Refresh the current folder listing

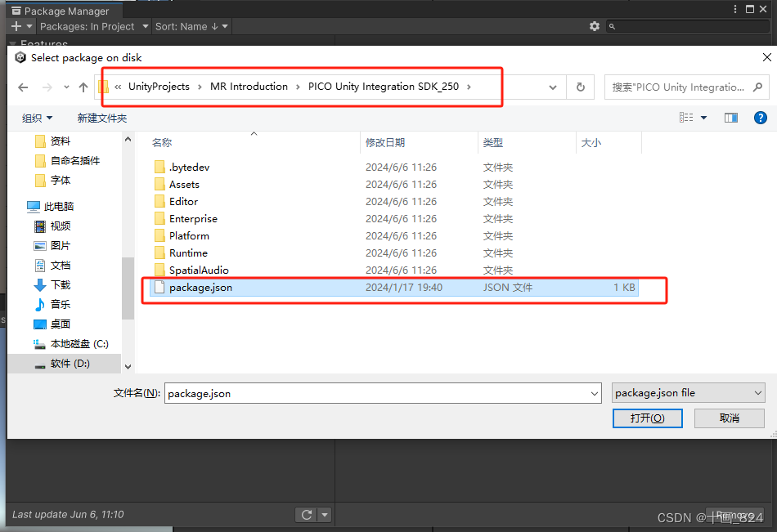click(x=580, y=87)
